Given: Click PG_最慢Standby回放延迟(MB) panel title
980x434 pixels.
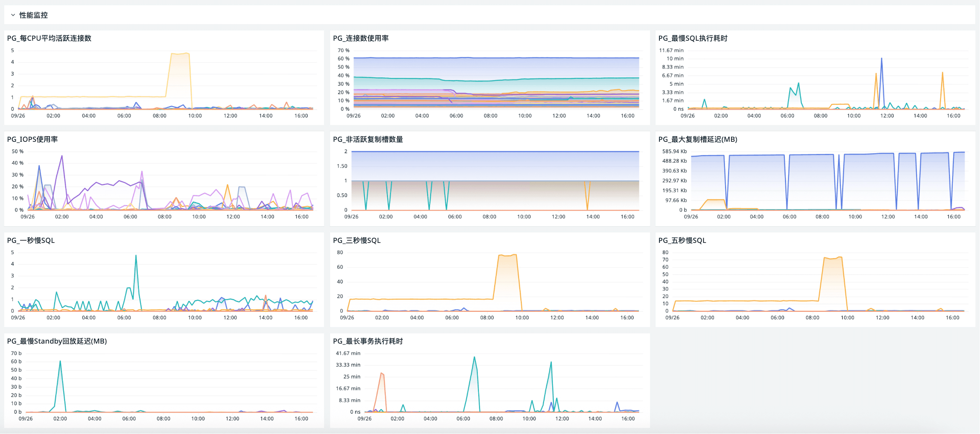Looking at the screenshot, I should [x=57, y=341].
